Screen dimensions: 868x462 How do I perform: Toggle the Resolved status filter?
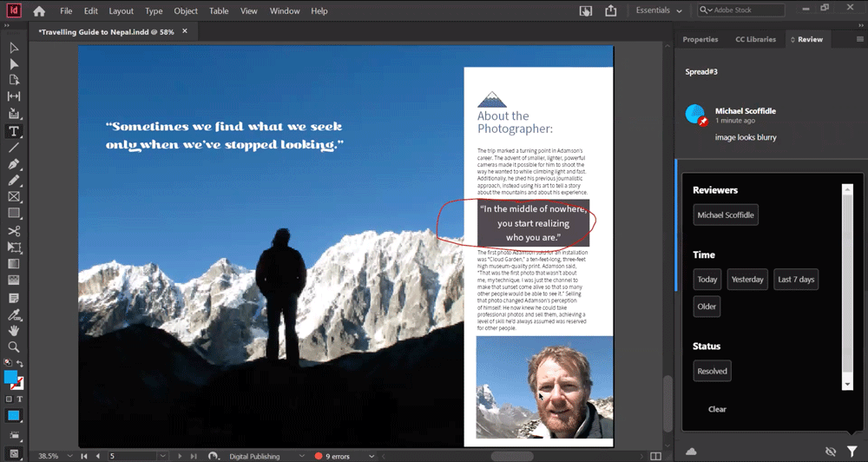coord(712,371)
